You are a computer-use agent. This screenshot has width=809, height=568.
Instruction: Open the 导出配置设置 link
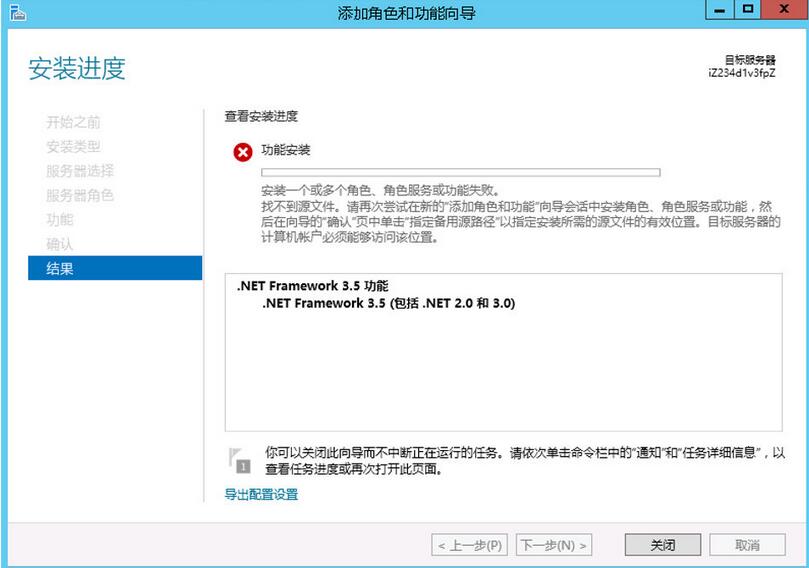click(261, 494)
